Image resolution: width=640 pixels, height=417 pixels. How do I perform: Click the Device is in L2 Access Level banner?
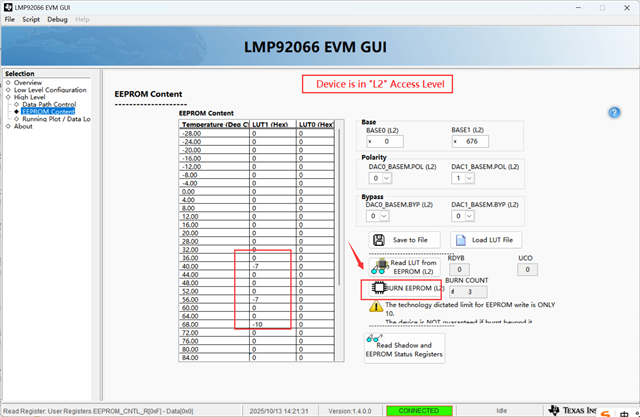coord(378,84)
